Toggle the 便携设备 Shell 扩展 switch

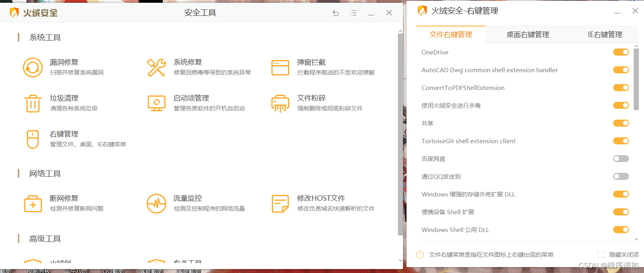pyautogui.click(x=621, y=212)
